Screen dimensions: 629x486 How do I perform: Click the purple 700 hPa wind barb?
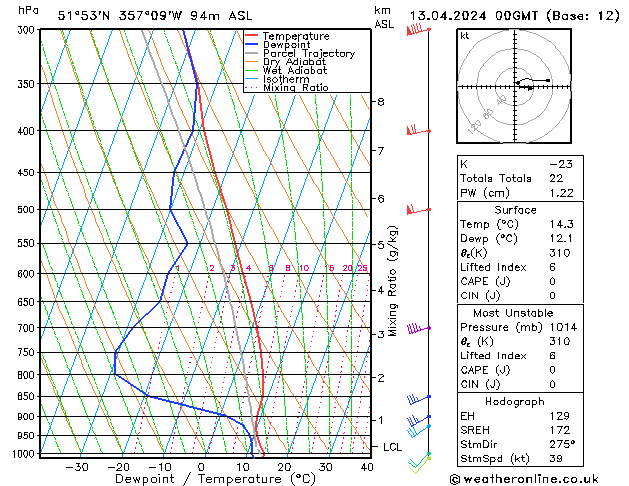click(418, 328)
